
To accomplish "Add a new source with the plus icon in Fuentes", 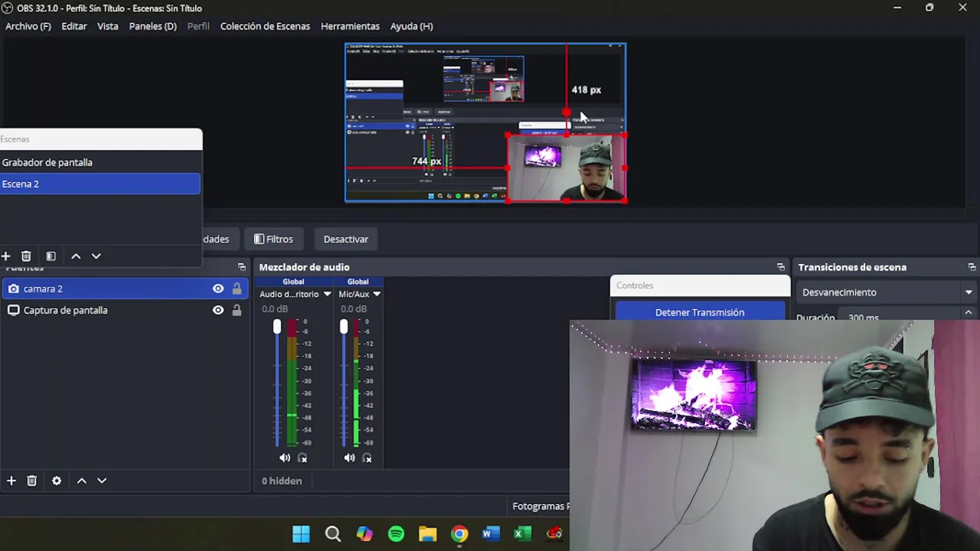I will pyautogui.click(x=11, y=481).
